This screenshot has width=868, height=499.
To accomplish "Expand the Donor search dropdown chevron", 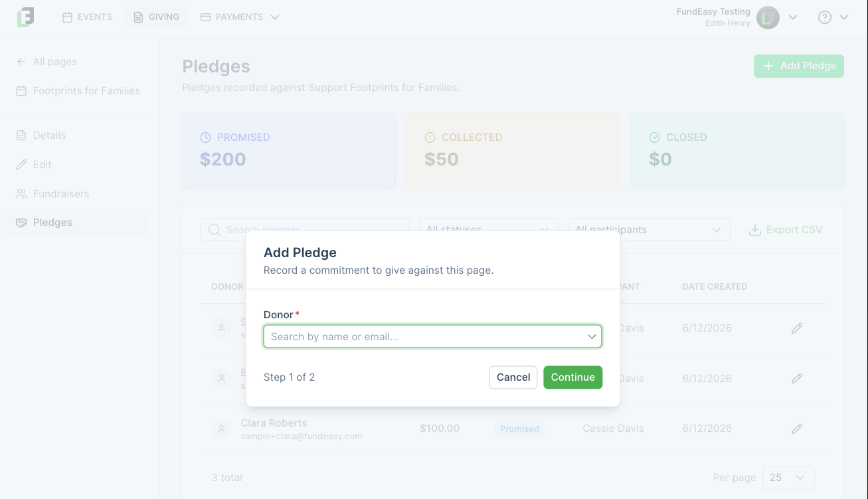I will 592,337.
